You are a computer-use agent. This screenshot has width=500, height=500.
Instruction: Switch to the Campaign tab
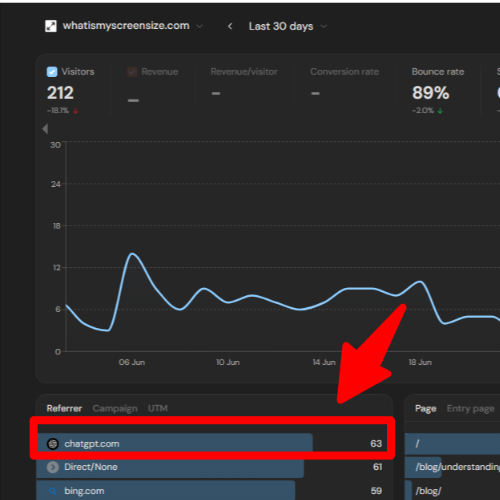pyautogui.click(x=115, y=408)
